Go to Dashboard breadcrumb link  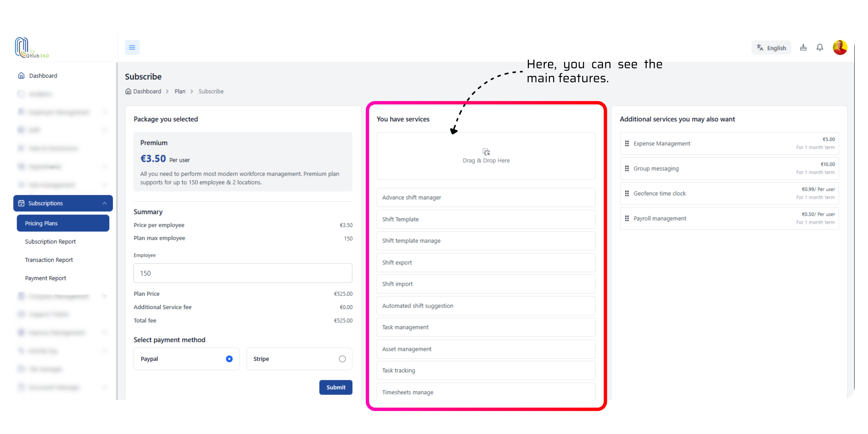147,91
